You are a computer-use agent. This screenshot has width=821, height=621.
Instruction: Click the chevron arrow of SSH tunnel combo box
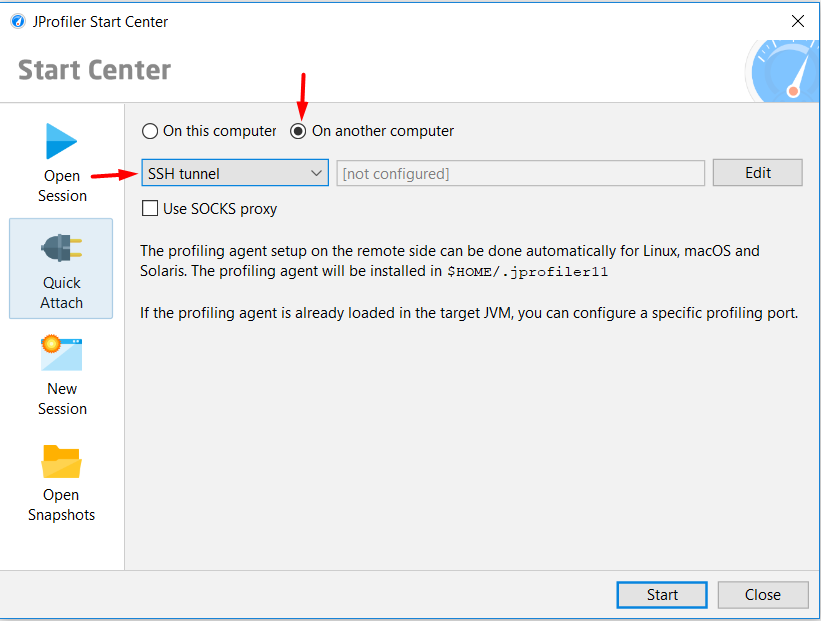click(x=316, y=173)
